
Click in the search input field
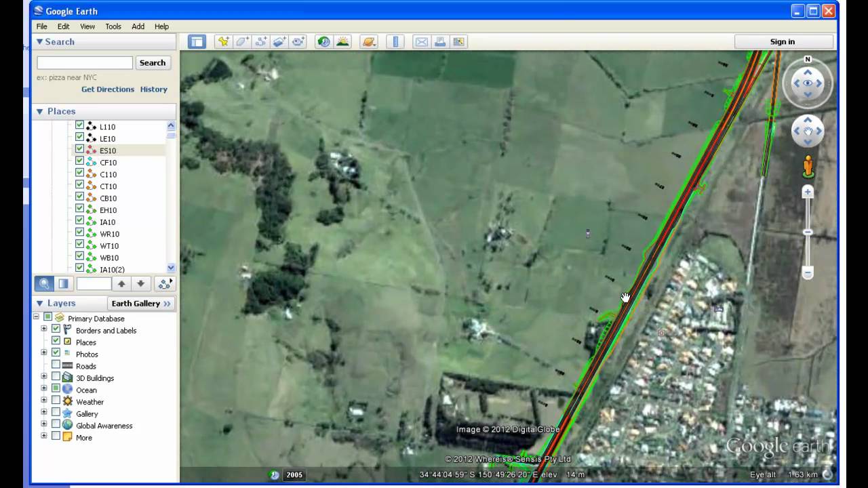[85, 63]
